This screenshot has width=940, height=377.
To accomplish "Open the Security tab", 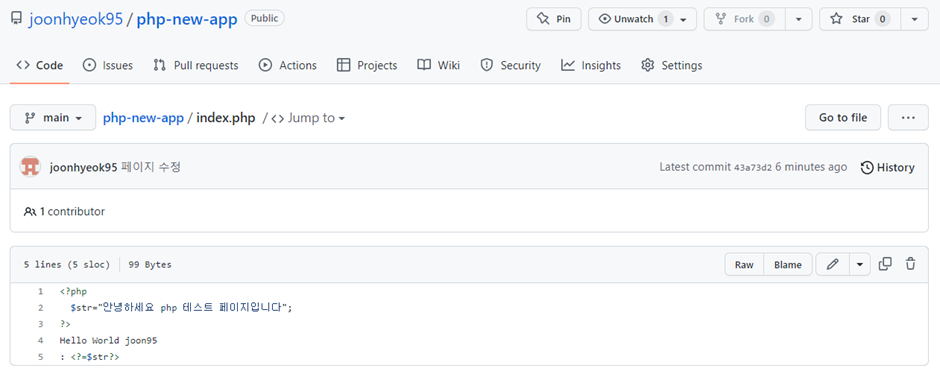I will 511,65.
